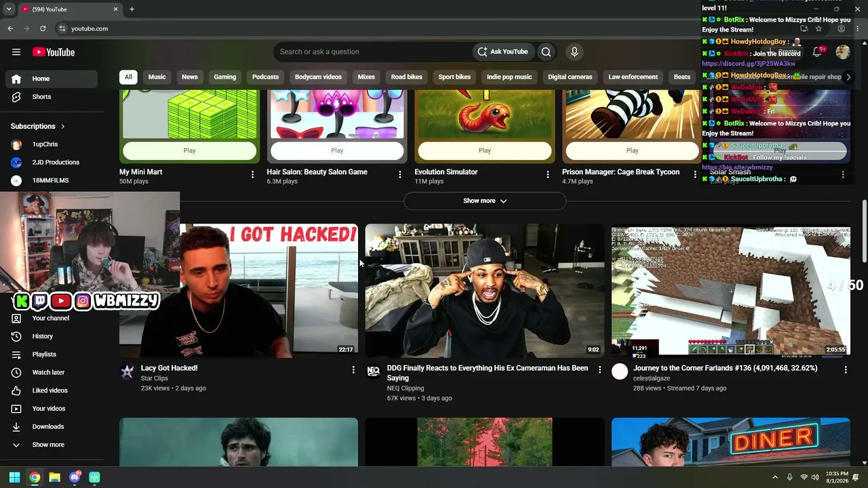Viewport: 868px width, 488px height.
Task: Select the All category chip
Action: pyautogui.click(x=128, y=77)
